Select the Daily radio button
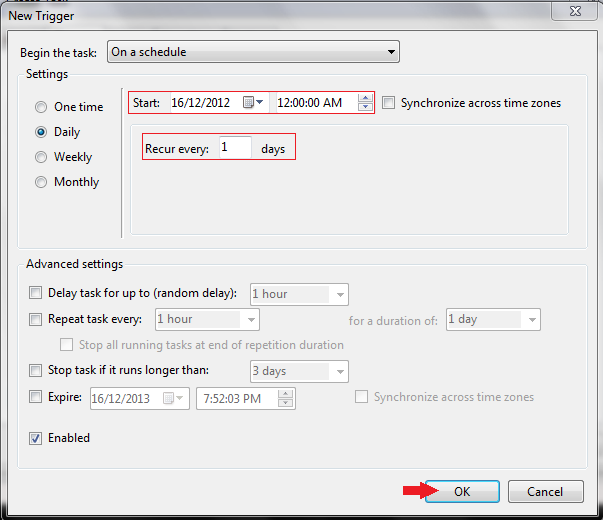Viewport: 603px width, 520px height. 41,132
